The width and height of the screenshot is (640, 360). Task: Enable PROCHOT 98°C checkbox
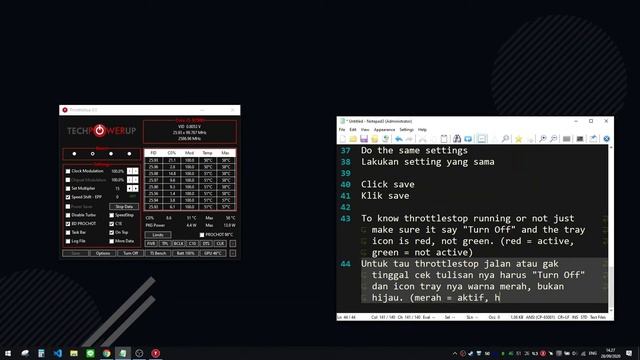(202, 235)
